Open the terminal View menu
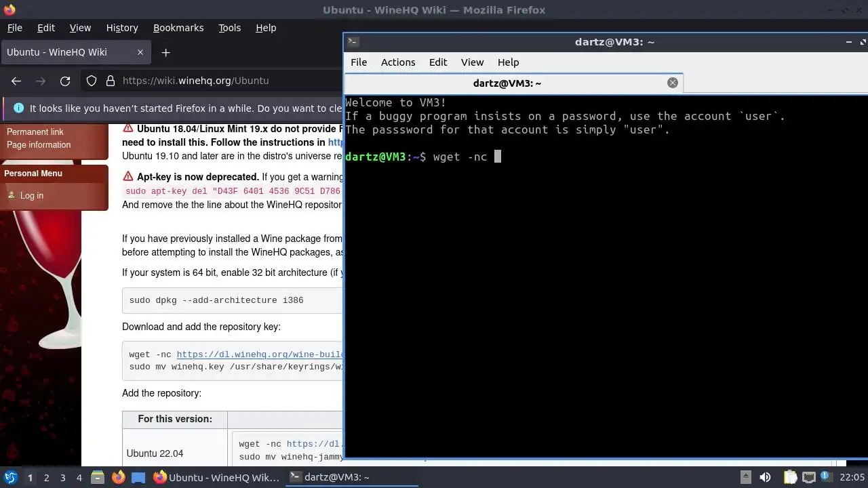The width and height of the screenshot is (868, 488). point(473,62)
